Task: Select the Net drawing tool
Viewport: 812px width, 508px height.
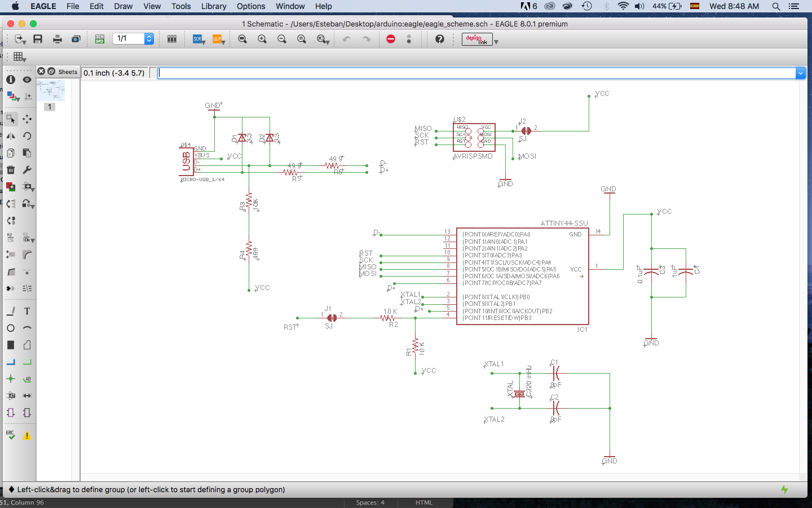Action: click(27, 362)
